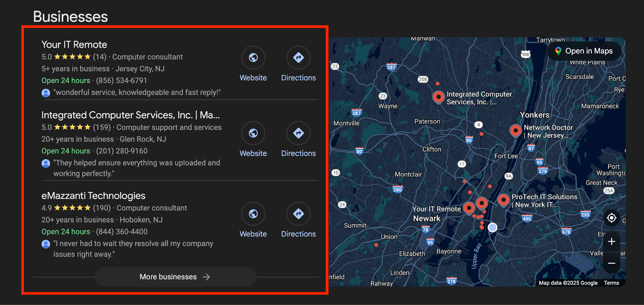Get directions to Your IT Remote
The height and width of the screenshot is (305, 644).
click(298, 57)
